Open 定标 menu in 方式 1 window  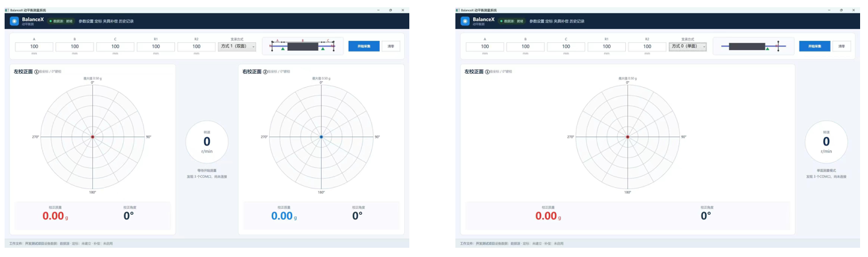tap(98, 21)
